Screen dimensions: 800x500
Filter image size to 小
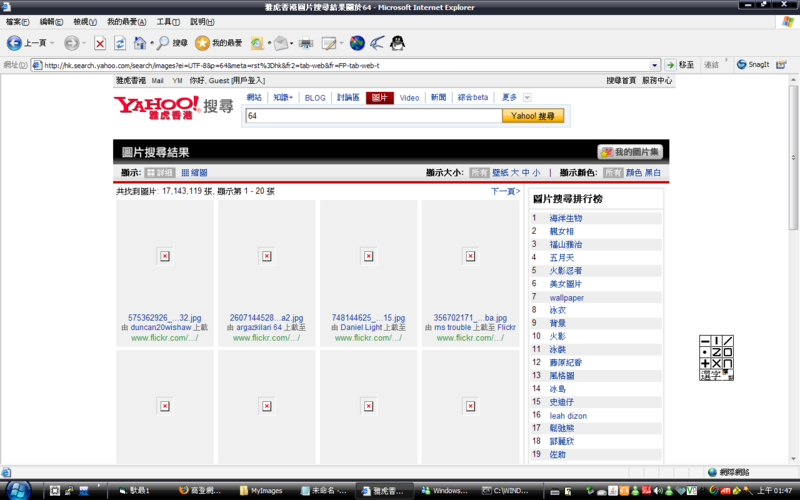coord(536,173)
